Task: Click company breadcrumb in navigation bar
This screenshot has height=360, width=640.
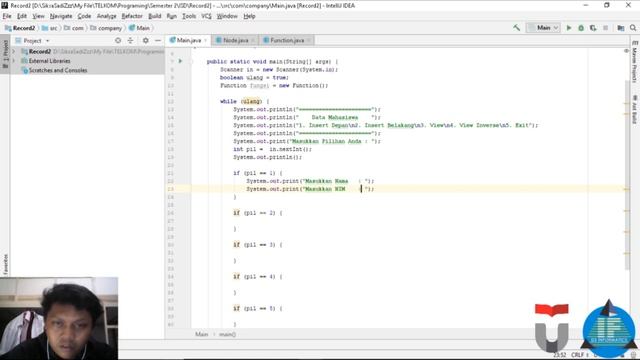Action: [x=106, y=28]
